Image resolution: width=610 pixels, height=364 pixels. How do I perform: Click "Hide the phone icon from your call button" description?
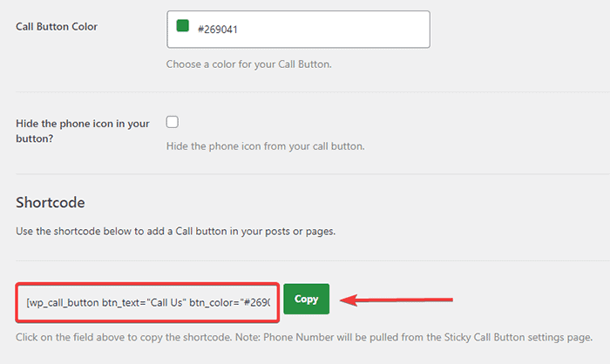click(265, 145)
